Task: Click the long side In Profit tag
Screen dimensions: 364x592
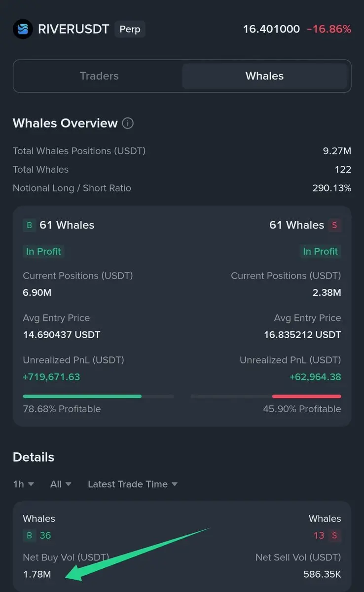Action: click(x=43, y=251)
